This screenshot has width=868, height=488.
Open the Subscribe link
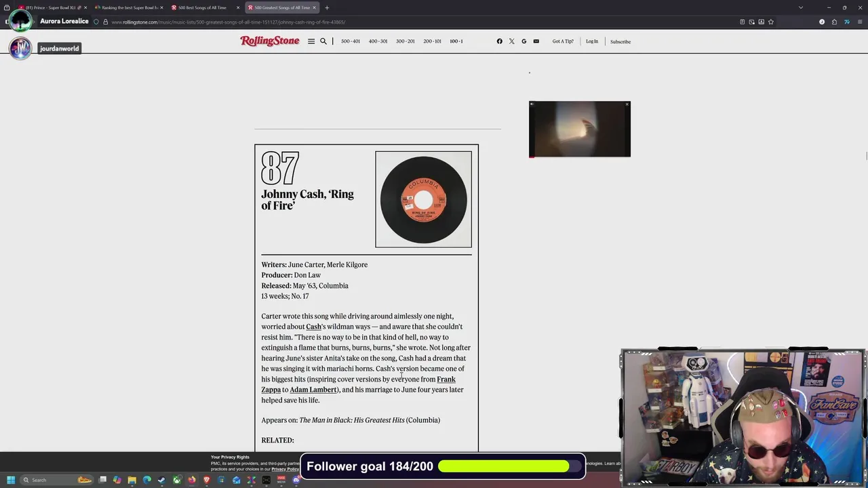(x=620, y=41)
